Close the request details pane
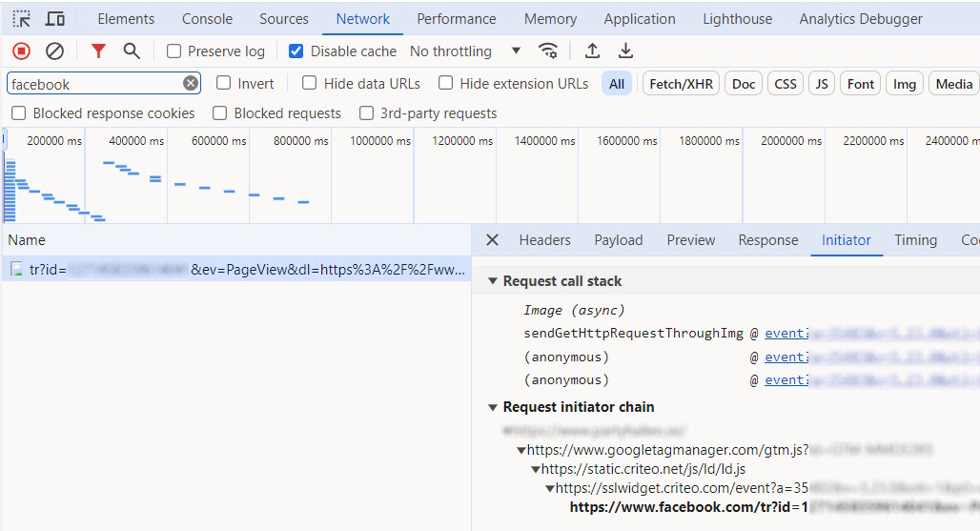The height and width of the screenshot is (531, 980). pyautogui.click(x=493, y=240)
